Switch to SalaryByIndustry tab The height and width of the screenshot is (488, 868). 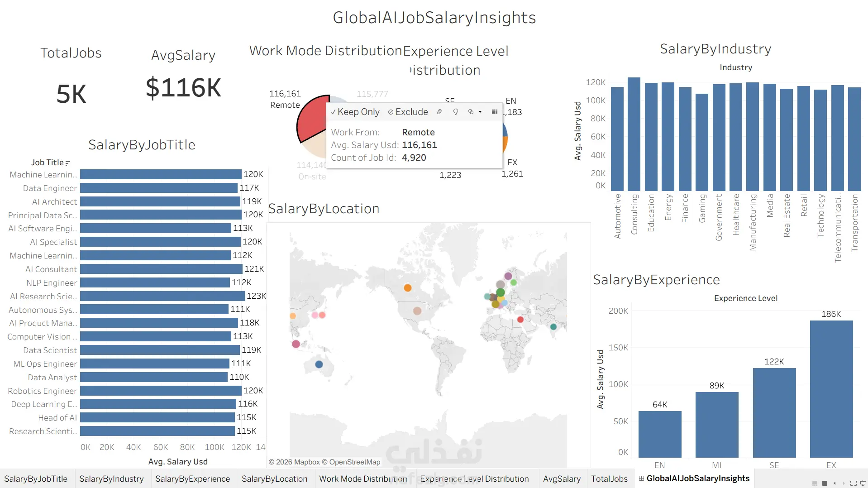[x=111, y=478]
